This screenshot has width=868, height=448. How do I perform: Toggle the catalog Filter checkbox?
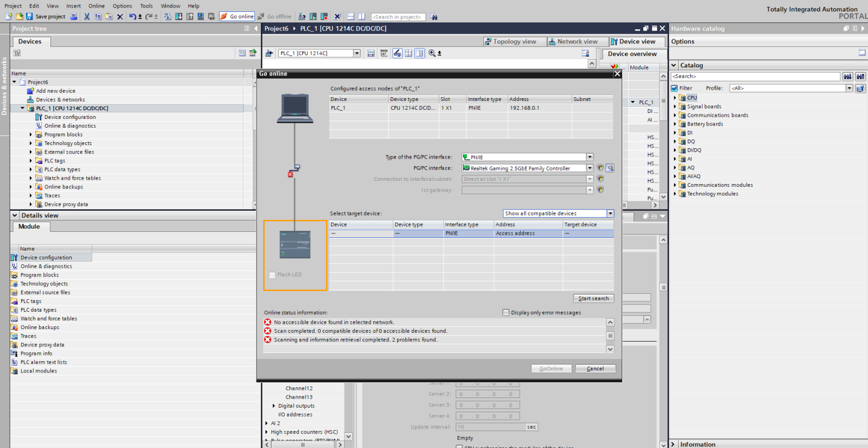(674, 88)
